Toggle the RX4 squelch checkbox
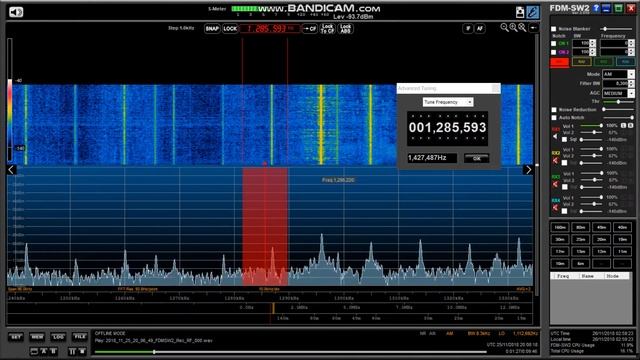The width and height of the screenshot is (640, 360). [564, 211]
